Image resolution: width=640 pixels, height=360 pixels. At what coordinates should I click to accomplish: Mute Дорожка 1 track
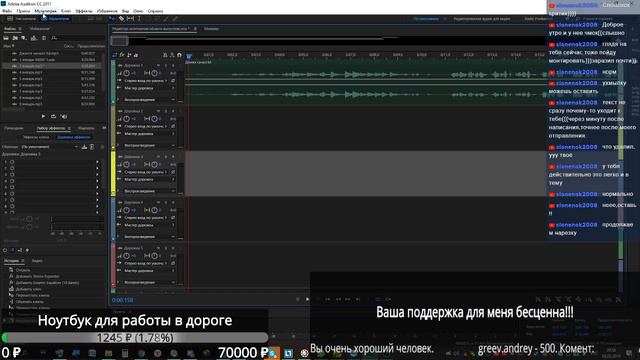(158, 65)
